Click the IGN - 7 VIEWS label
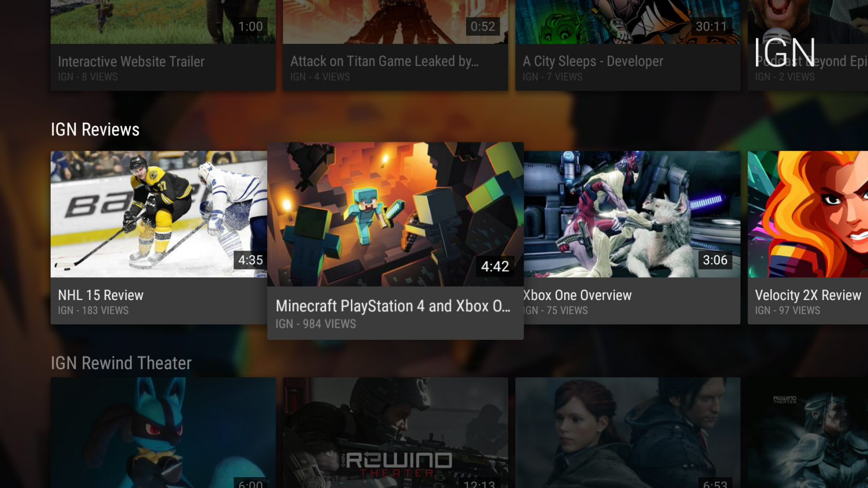The height and width of the screenshot is (488, 868). tap(552, 77)
